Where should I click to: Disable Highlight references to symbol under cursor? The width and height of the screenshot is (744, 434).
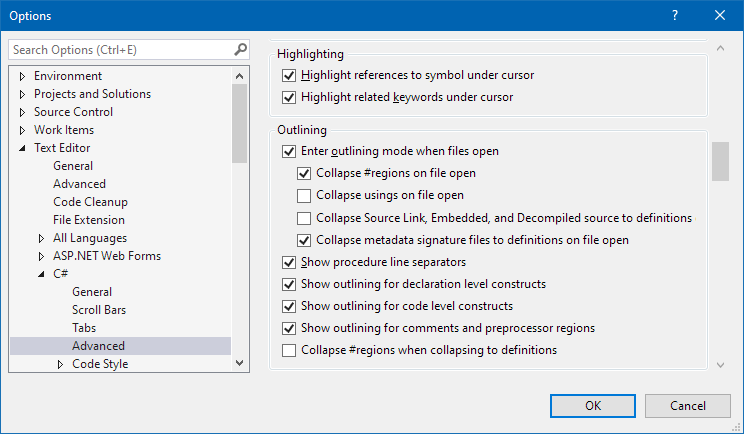[x=290, y=76]
